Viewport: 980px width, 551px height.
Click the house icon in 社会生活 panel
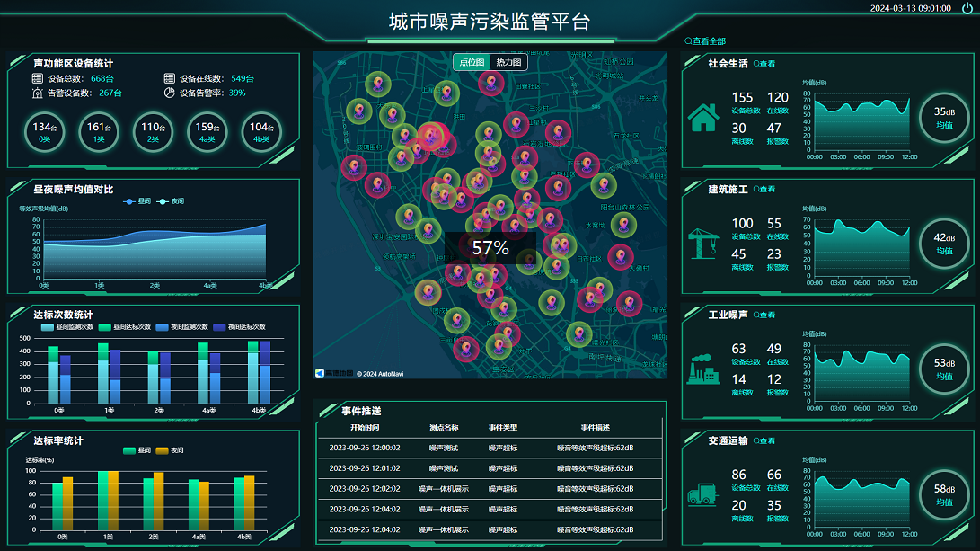click(702, 117)
